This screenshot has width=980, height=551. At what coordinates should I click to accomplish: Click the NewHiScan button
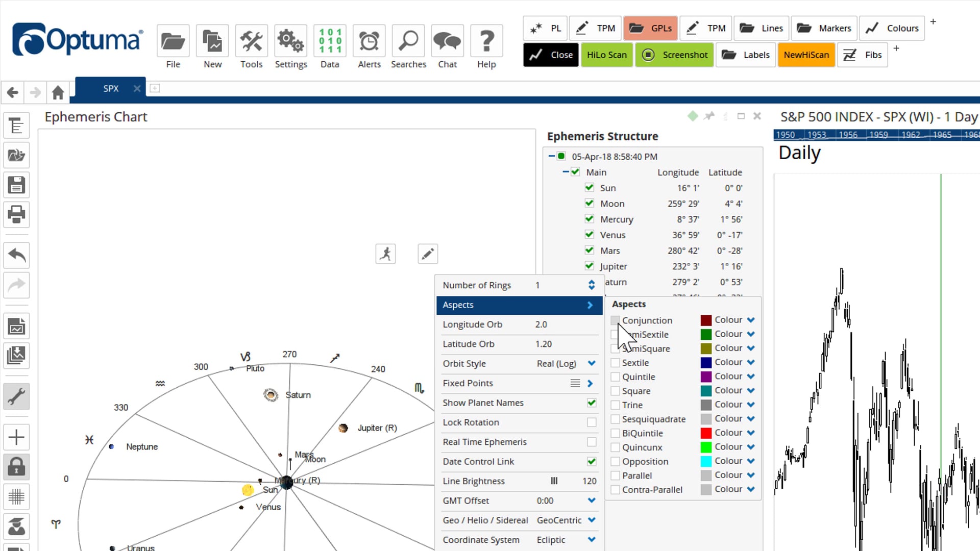pyautogui.click(x=806, y=55)
